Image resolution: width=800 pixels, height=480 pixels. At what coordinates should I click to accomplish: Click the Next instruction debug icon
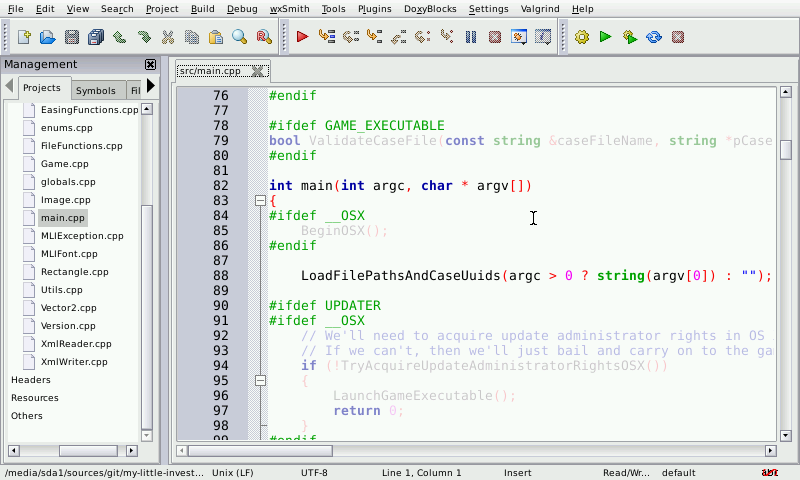tap(422, 37)
